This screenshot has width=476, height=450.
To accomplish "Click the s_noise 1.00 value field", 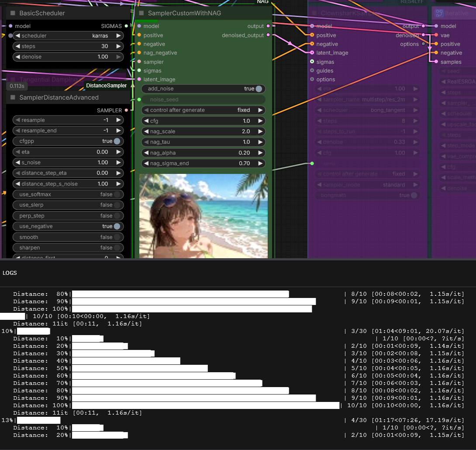I will pyautogui.click(x=68, y=163).
